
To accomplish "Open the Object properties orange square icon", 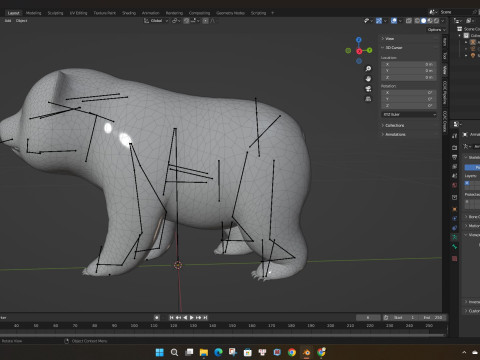I will pos(455,209).
